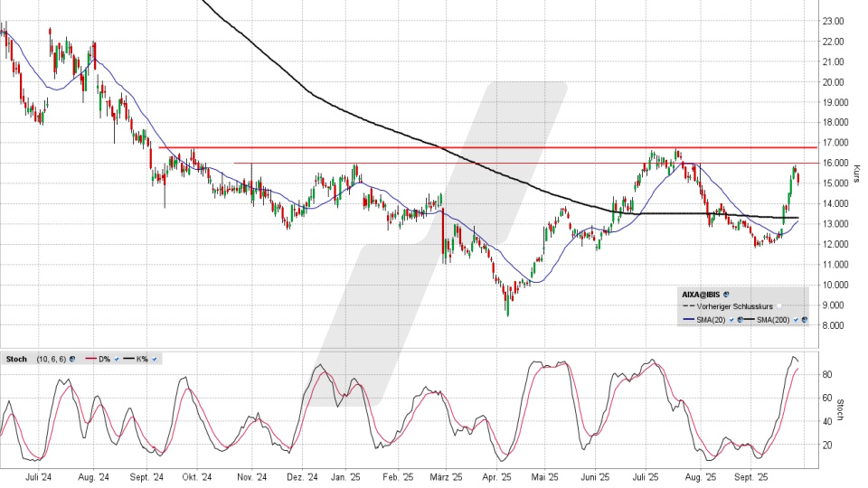Screen dimensions: 868x488
Task: Click the red D% line swatch
Action: tap(90, 359)
